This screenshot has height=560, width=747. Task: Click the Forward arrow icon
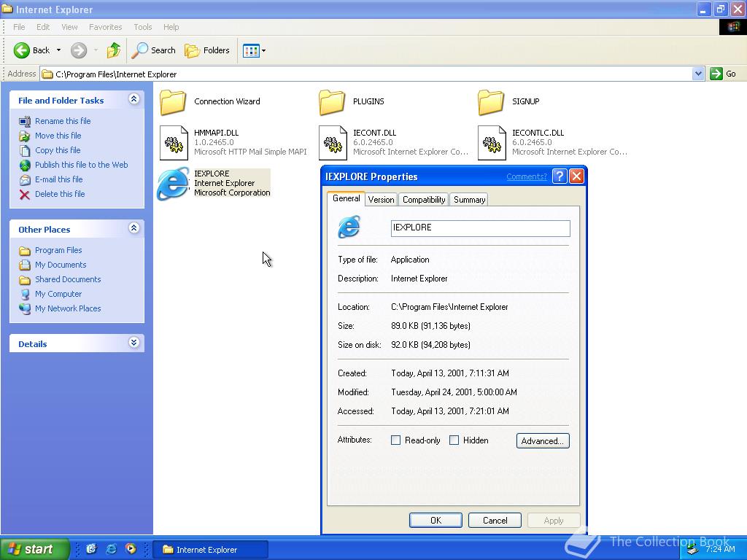pos(79,50)
